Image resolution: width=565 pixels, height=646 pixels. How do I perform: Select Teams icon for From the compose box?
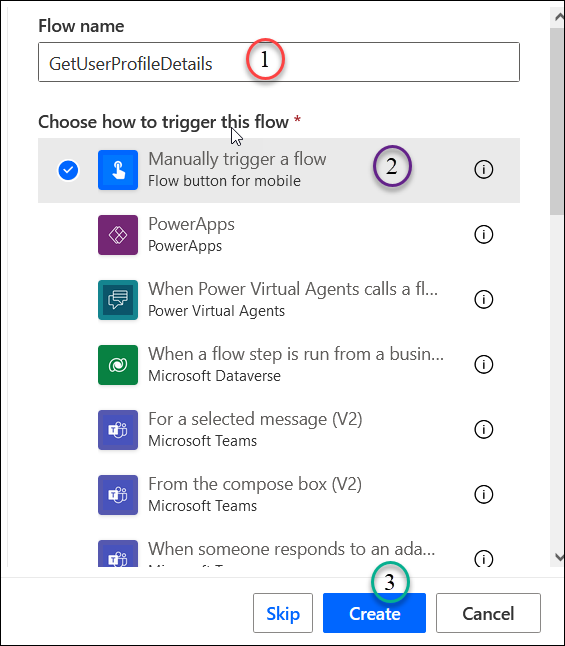coord(118,495)
